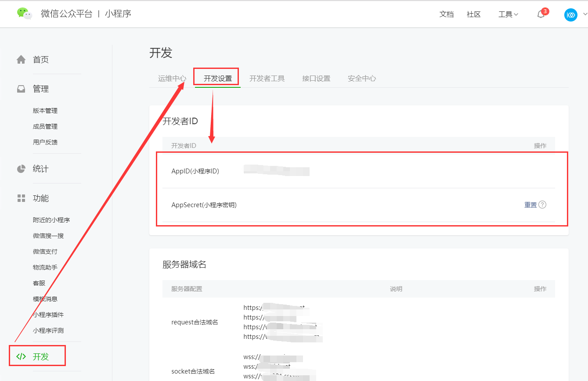
Task: Open 版本管理 in the sidebar
Action: [45, 111]
